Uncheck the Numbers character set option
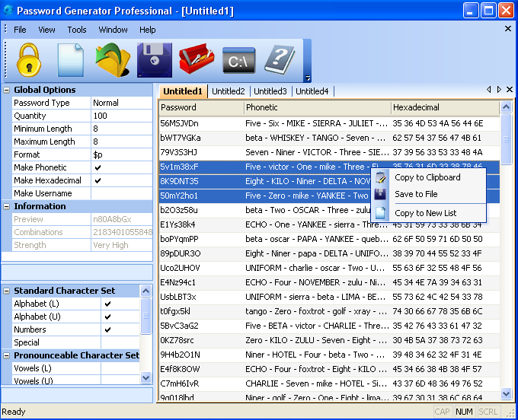This screenshot has height=420, width=518. tap(107, 329)
